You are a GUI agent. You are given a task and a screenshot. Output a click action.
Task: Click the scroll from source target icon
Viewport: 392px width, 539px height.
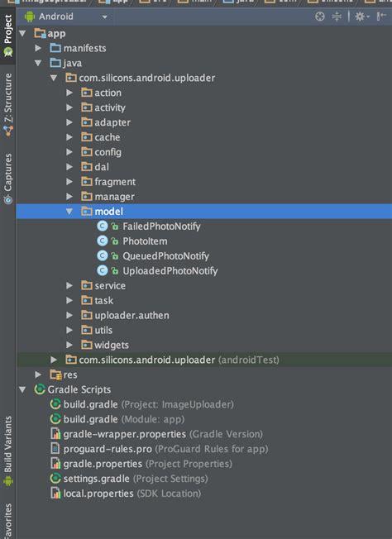[x=320, y=17]
